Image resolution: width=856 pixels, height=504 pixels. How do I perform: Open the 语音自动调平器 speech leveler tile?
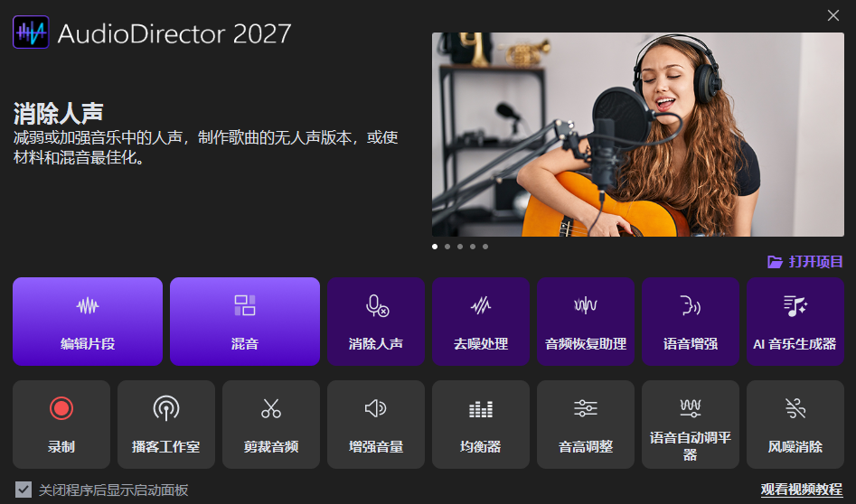[690, 425]
